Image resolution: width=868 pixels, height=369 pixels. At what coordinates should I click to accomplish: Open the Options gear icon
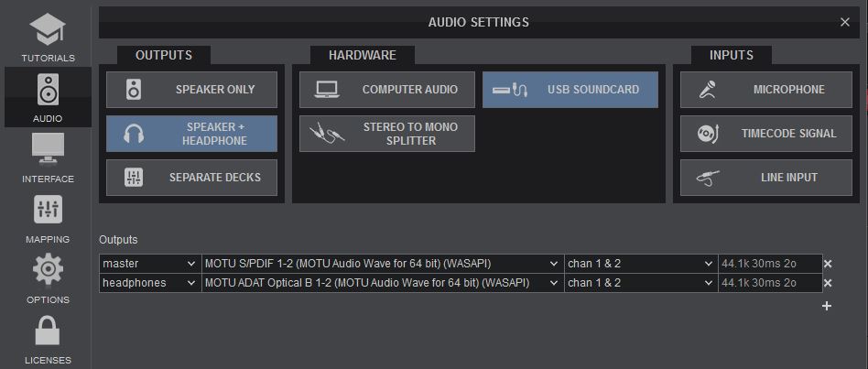pyautogui.click(x=48, y=270)
